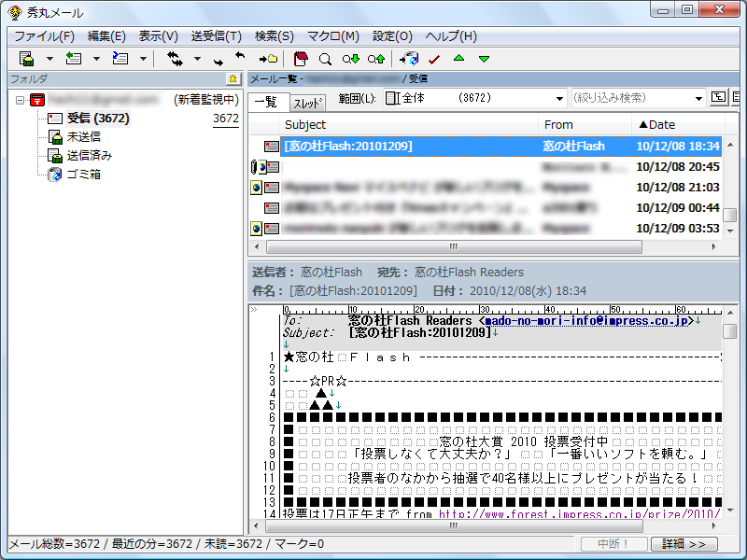Select the mail dated 10/12/08 20:45

click(485, 167)
